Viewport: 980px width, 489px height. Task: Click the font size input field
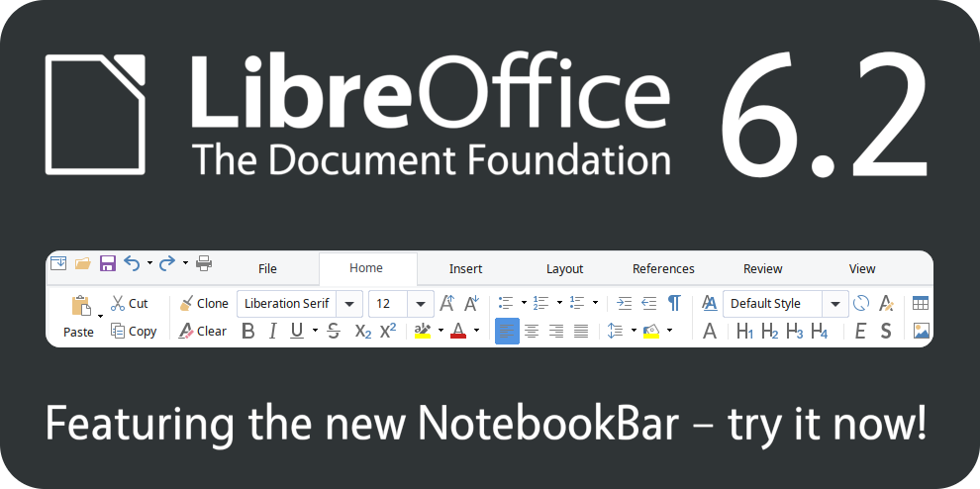coord(387,304)
